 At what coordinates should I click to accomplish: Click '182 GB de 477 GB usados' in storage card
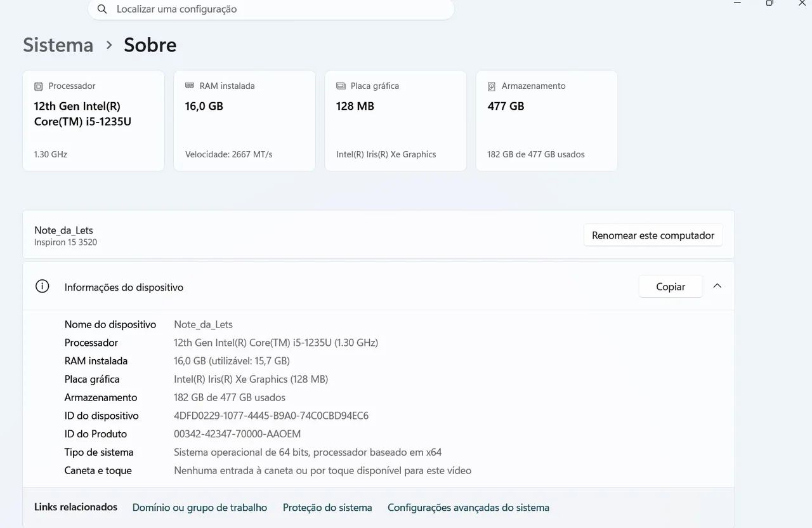click(x=536, y=154)
